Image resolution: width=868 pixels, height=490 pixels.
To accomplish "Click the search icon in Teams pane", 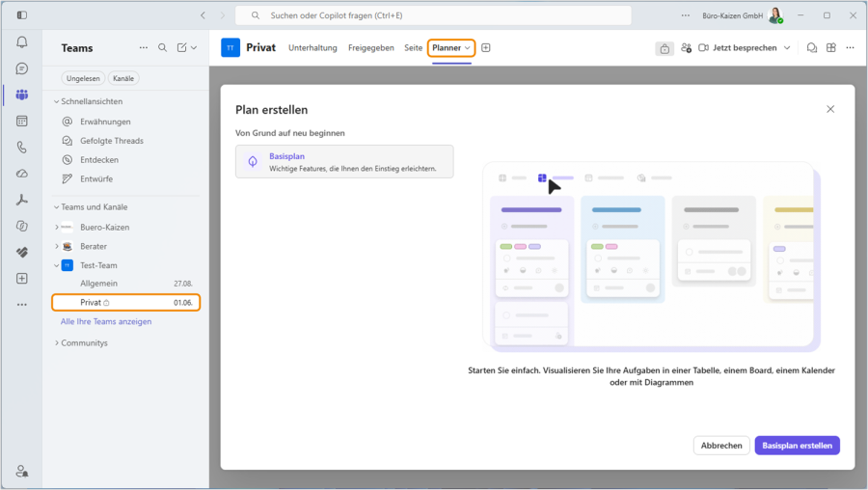I will [x=162, y=47].
